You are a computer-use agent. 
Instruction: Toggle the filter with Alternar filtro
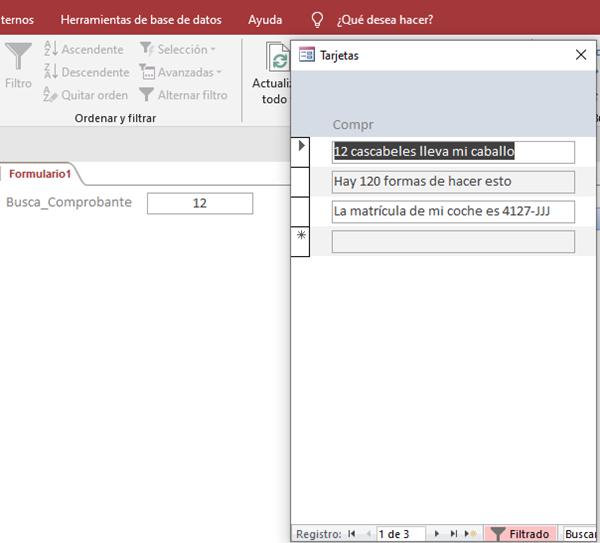click(183, 95)
